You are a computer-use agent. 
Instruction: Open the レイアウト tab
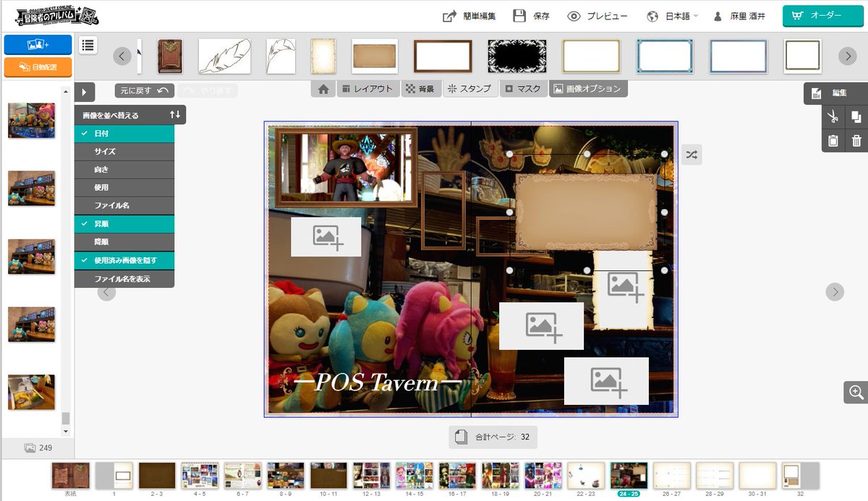(x=368, y=89)
